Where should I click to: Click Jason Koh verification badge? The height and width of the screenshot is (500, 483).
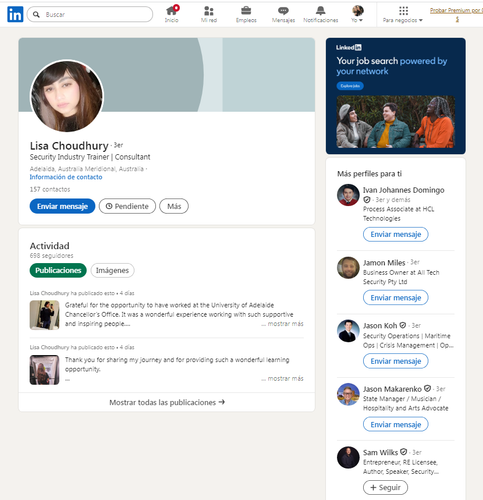point(403,325)
